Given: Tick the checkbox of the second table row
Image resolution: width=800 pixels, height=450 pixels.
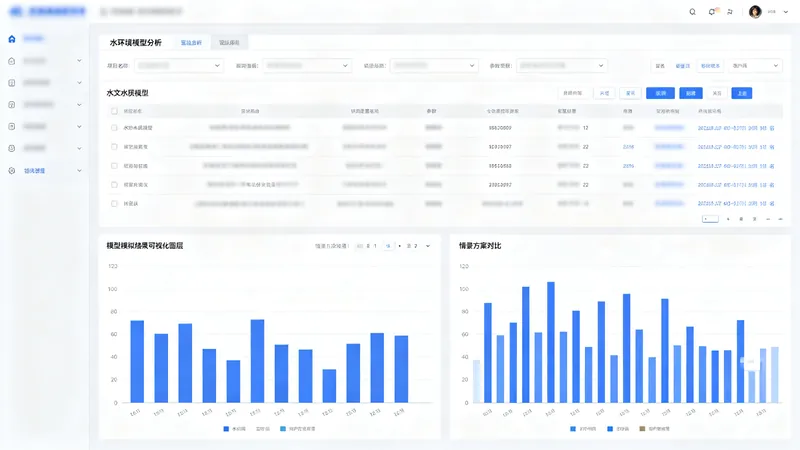Looking at the screenshot, I should pos(114,146).
